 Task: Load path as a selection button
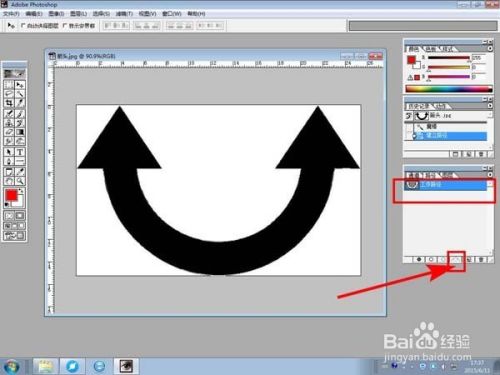tap(442, 259)
